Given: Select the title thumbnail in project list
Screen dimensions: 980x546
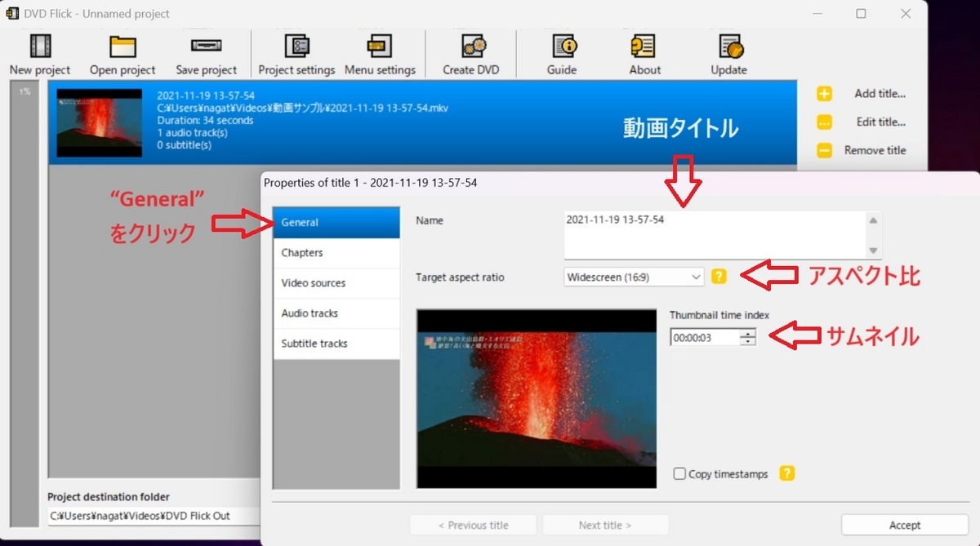Looking at the screenshot, I should pyautogui.click(x=100, y=122).
